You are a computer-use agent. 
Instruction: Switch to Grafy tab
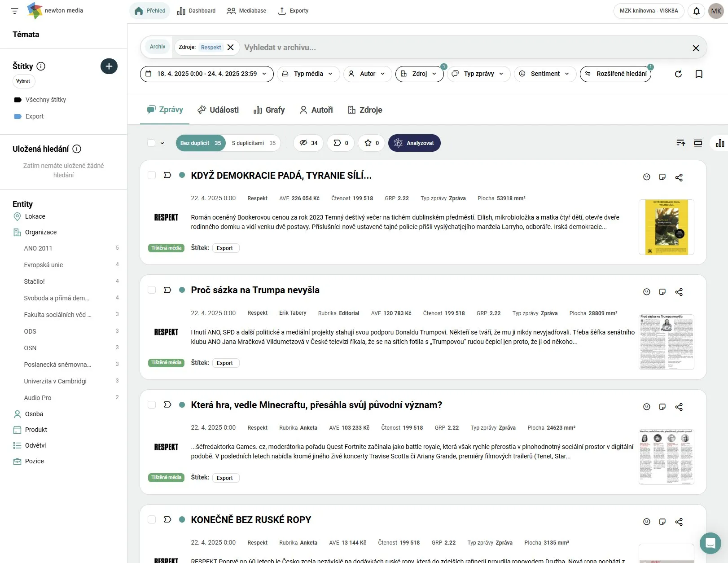coord(269,110)
